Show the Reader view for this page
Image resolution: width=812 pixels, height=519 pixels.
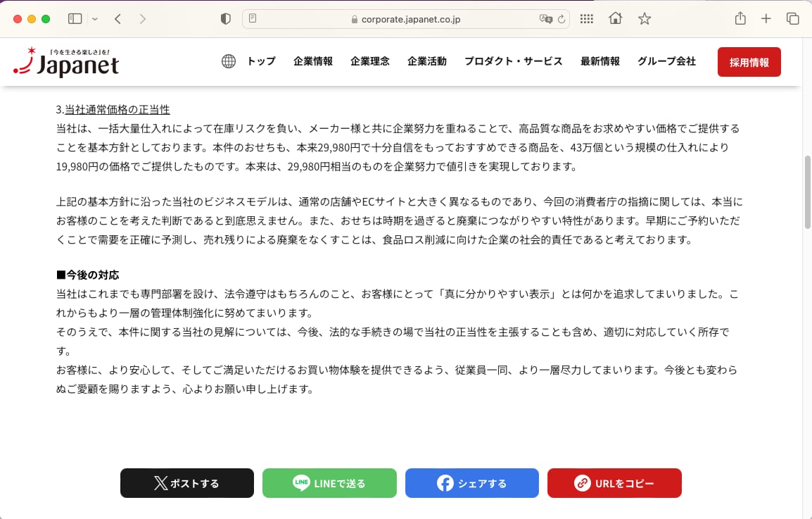tap(253, 19)
